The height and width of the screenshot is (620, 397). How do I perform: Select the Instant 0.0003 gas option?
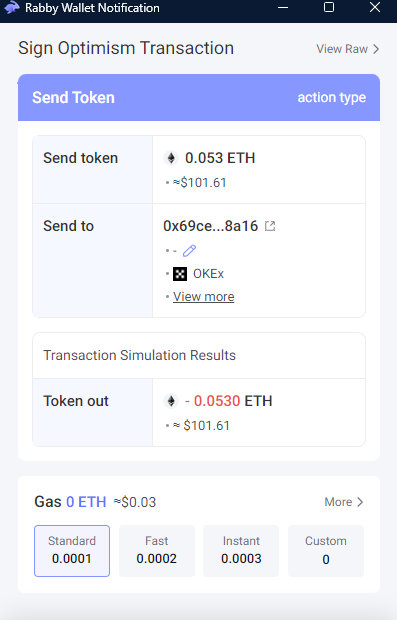(241, 551)
